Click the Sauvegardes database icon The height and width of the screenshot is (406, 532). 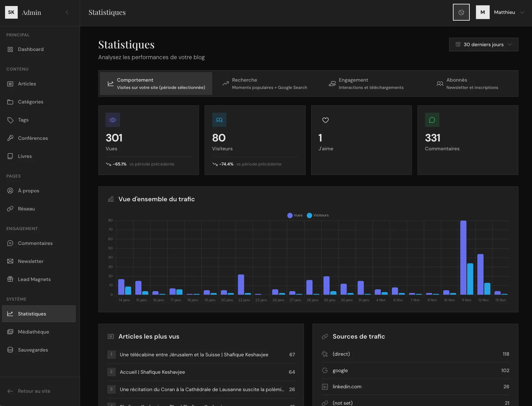click(10, 350)
